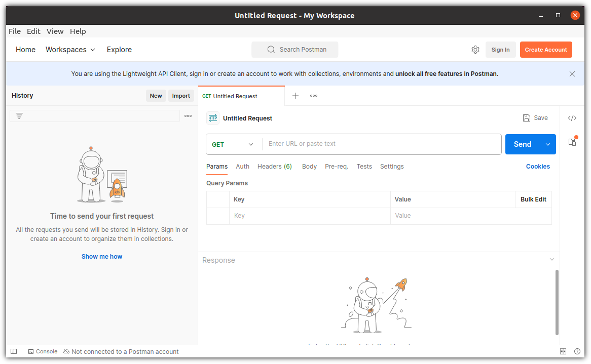This screenshot has width=591, height=364.
Task: Click into the Search Postman box
Action: tap(295, 50)
